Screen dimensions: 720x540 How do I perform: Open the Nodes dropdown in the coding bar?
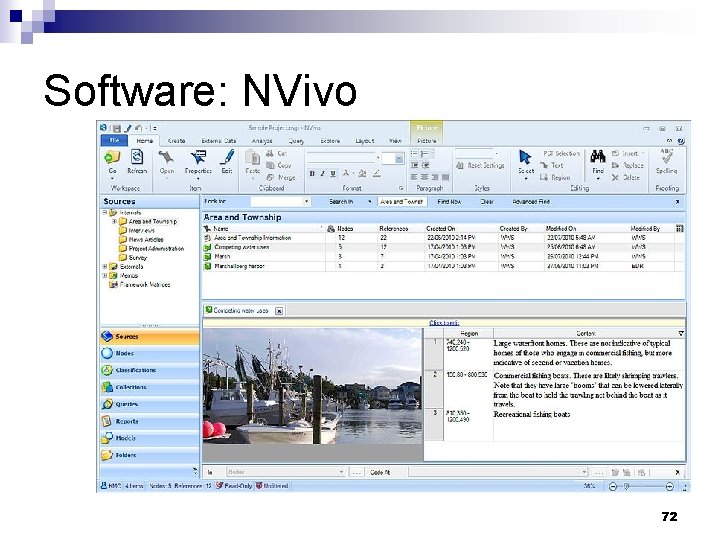[341, 472]
